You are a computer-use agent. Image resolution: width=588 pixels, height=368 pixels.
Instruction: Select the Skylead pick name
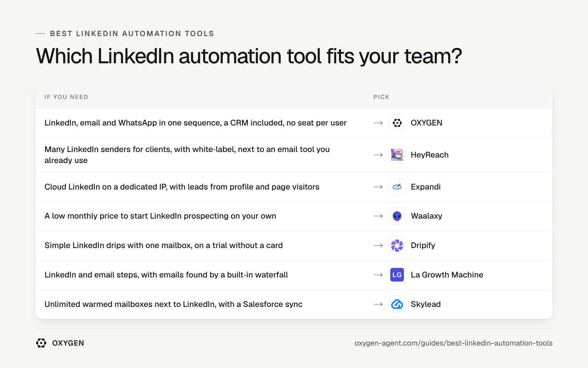[426, 304]
